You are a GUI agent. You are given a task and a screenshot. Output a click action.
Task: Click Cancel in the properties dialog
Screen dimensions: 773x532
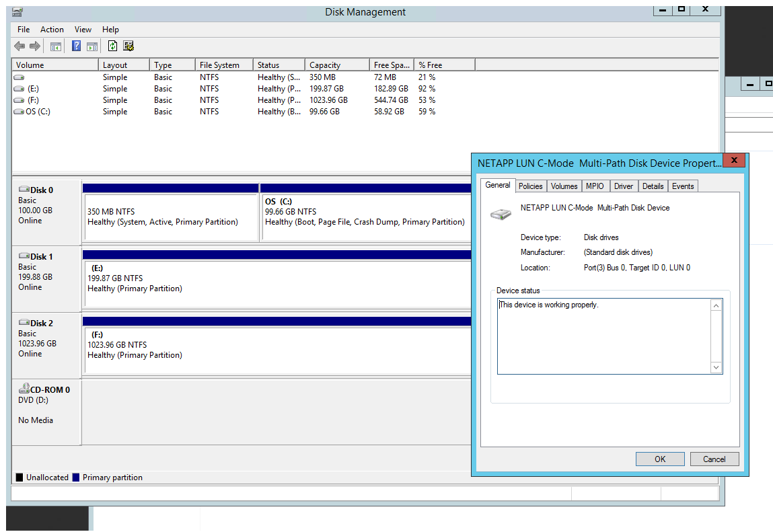coord(714,459)
